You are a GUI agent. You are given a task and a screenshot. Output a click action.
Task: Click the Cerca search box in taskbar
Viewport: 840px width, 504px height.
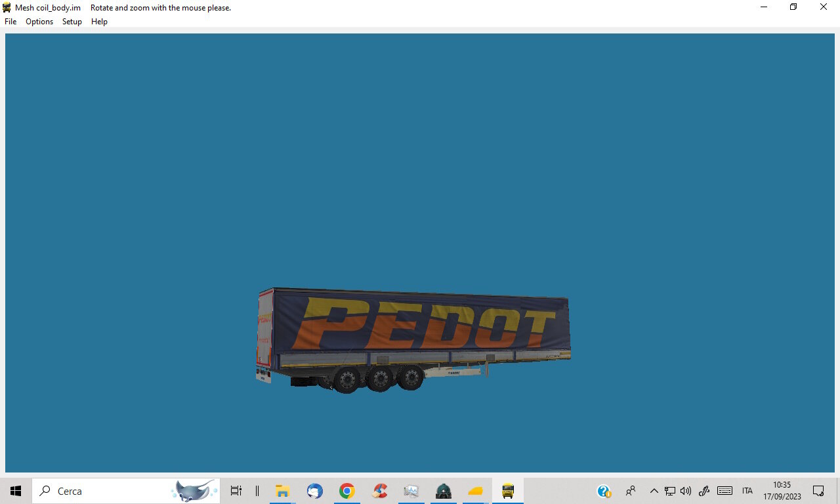(126, 491)
